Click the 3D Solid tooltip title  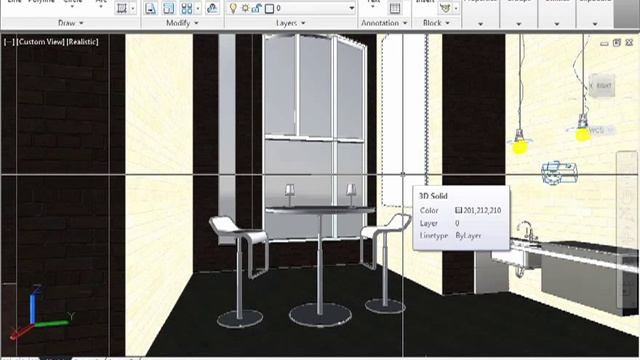coord(433,196)
